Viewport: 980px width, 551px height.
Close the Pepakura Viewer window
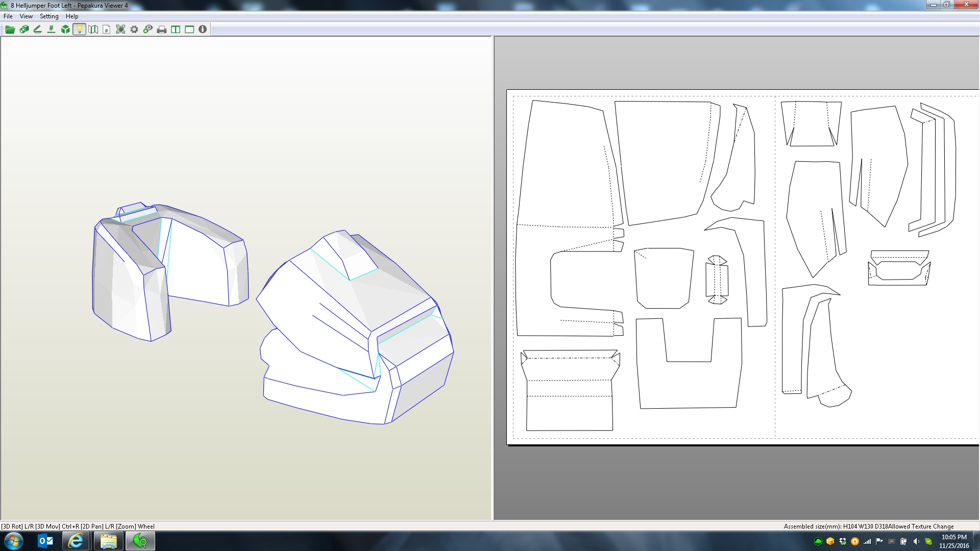[966, 5]
